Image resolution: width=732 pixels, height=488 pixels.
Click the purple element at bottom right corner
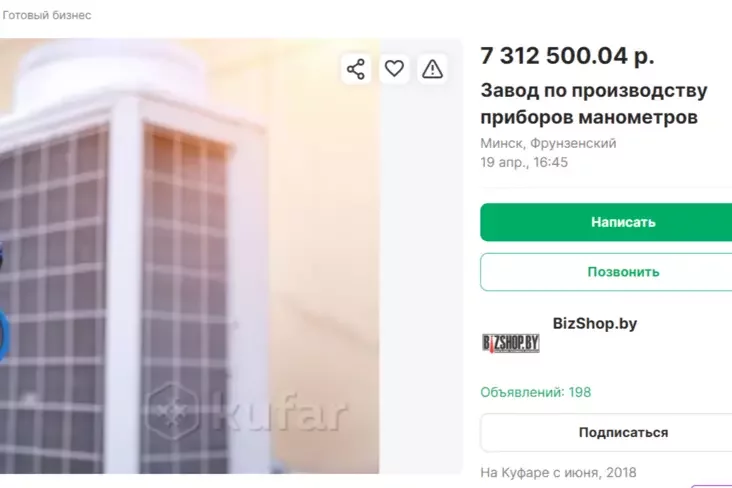coord(711,486)
